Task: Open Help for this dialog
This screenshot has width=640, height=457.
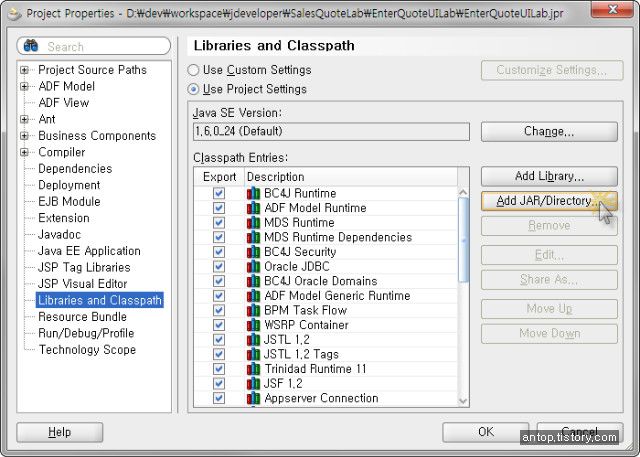Action: click(60, 432)
